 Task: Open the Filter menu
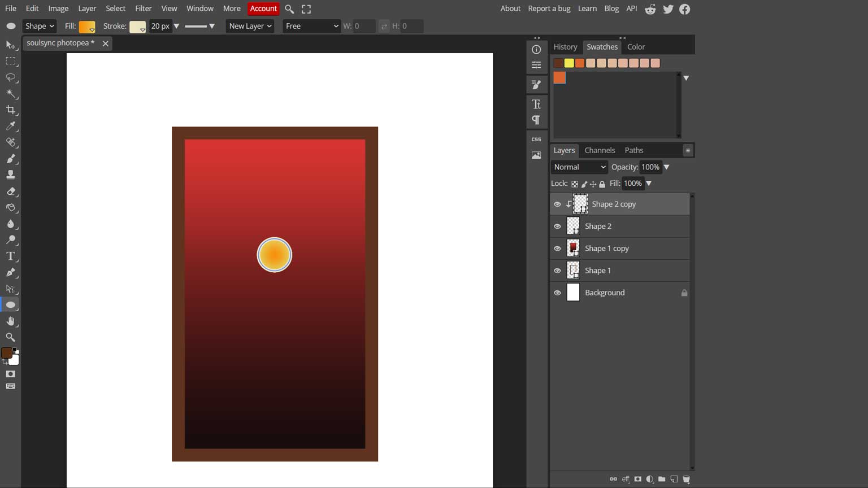click(x=143, y=8)
